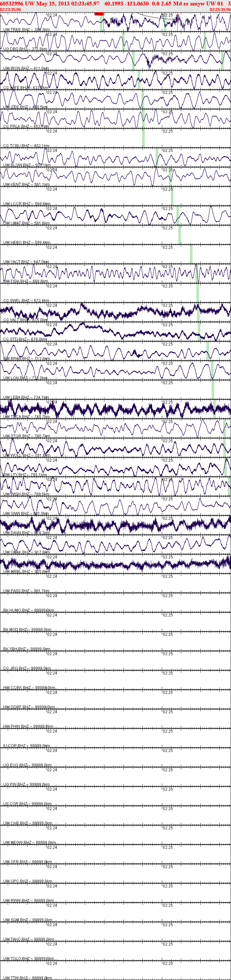Click the green arrival marker on the HEBO trace

(x=180, y=235)
